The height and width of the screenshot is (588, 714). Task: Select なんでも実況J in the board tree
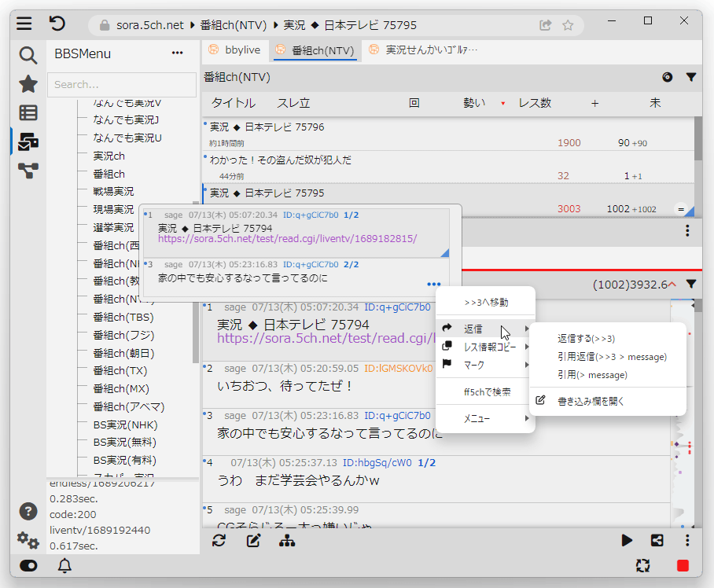pos(126,119)
